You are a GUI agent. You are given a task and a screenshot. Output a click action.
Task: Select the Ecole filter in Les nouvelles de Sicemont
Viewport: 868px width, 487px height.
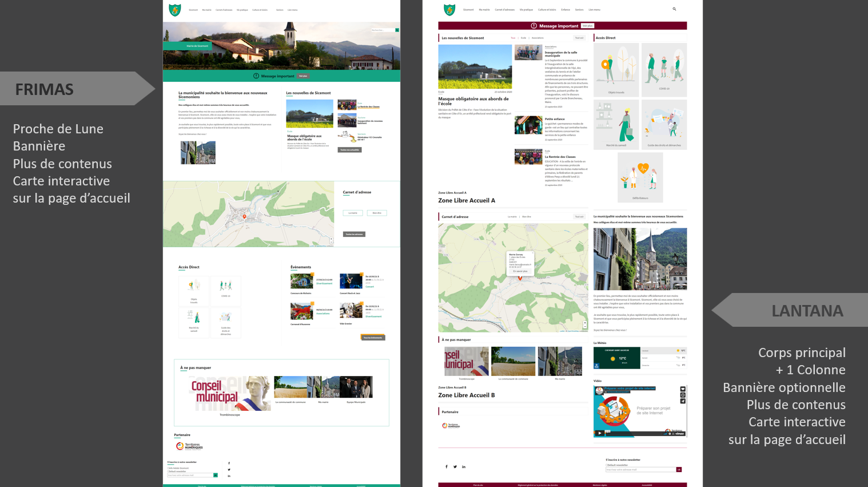click(523, 38)
